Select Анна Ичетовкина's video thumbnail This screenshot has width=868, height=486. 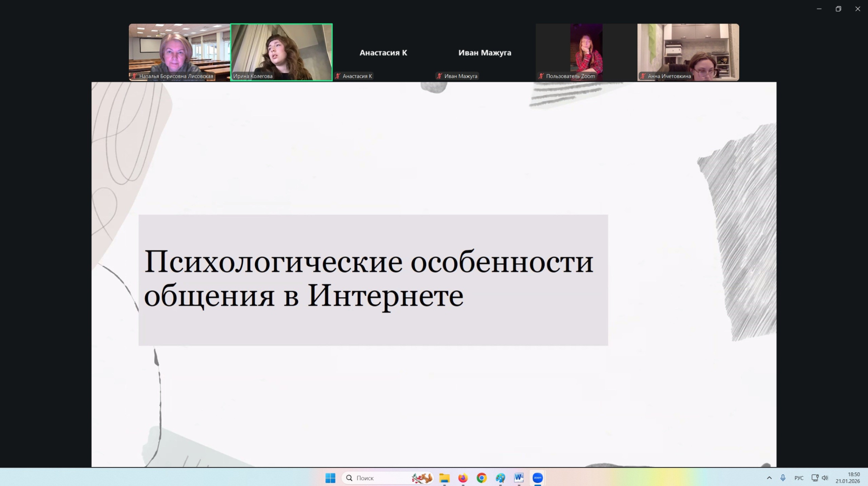pos(688,52)
